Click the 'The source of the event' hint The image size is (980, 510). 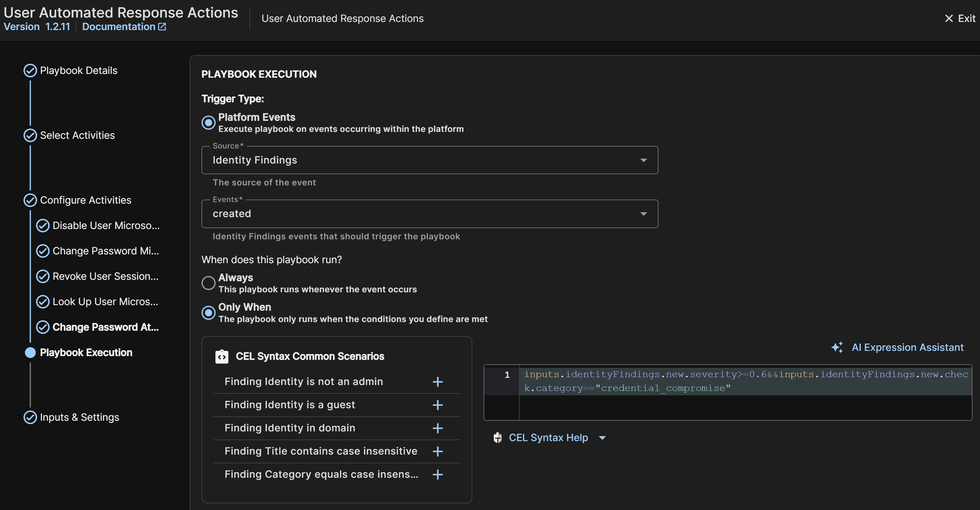264,183
